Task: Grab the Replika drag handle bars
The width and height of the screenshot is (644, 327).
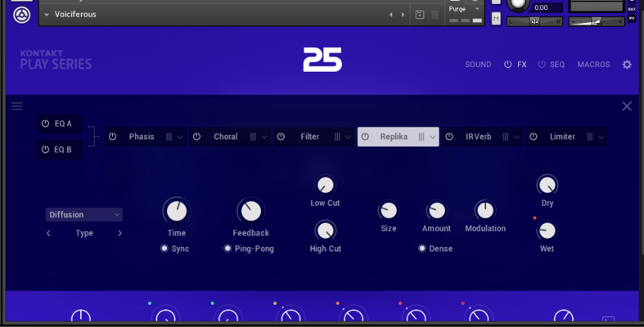Action: pos(421,137)
